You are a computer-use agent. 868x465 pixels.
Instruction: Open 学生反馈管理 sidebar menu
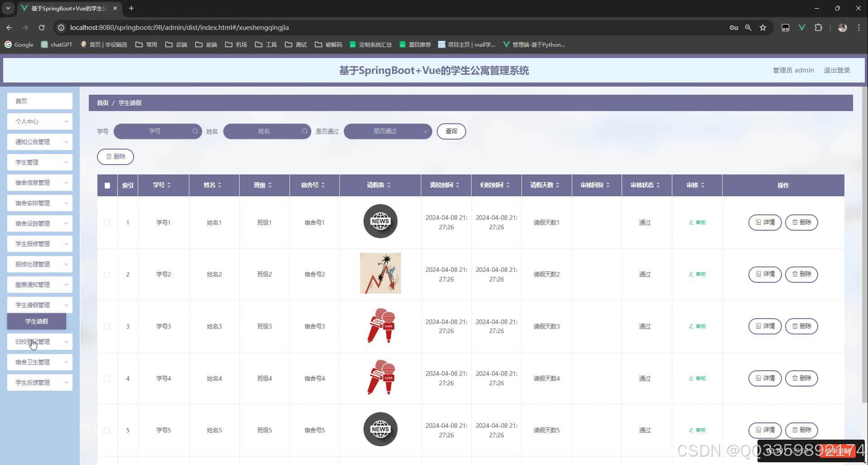point(40,383)
